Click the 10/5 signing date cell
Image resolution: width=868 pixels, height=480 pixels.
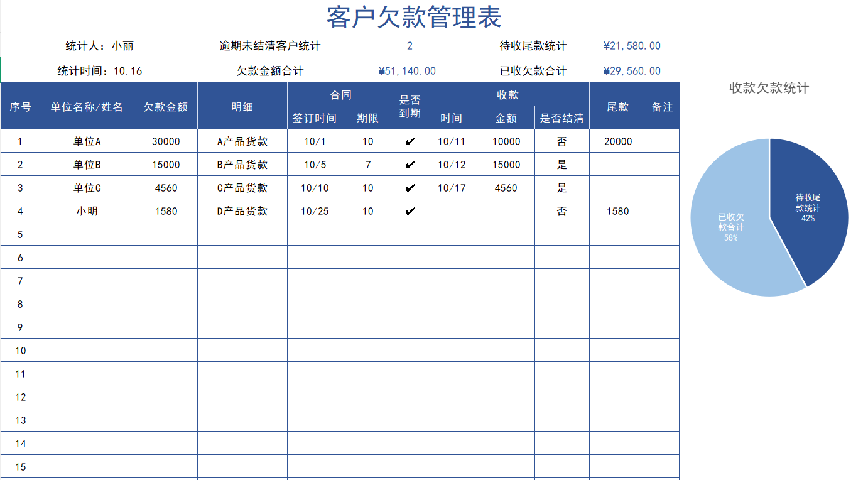click(x=315, y=165)
